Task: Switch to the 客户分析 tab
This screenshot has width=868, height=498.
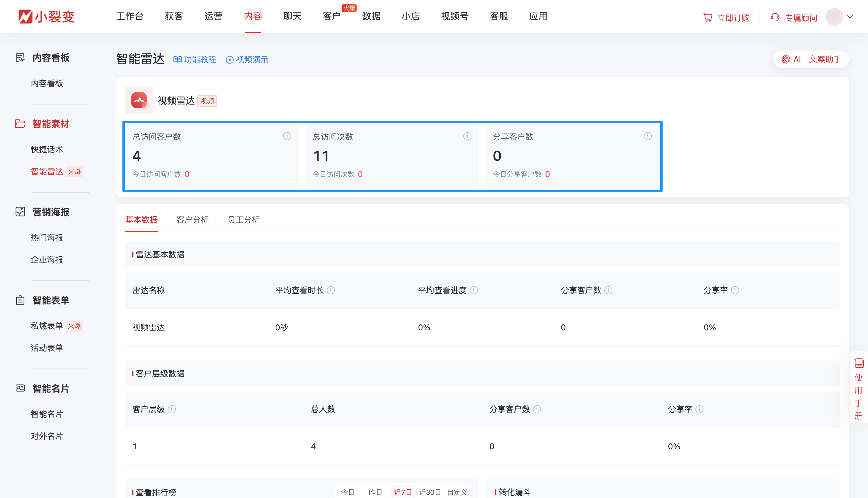Action: (x=192, y=220)
